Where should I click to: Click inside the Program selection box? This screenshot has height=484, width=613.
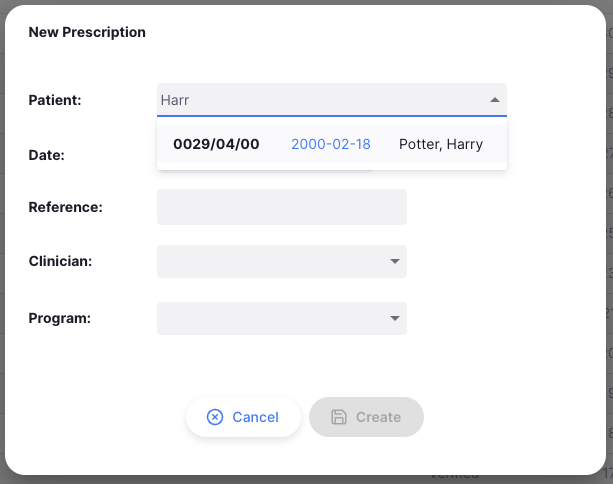click(x=270, y=319)
